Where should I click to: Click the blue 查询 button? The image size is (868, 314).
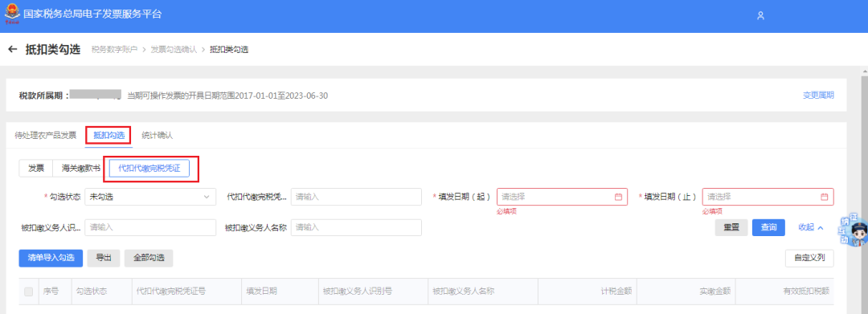tap(768, 227)
